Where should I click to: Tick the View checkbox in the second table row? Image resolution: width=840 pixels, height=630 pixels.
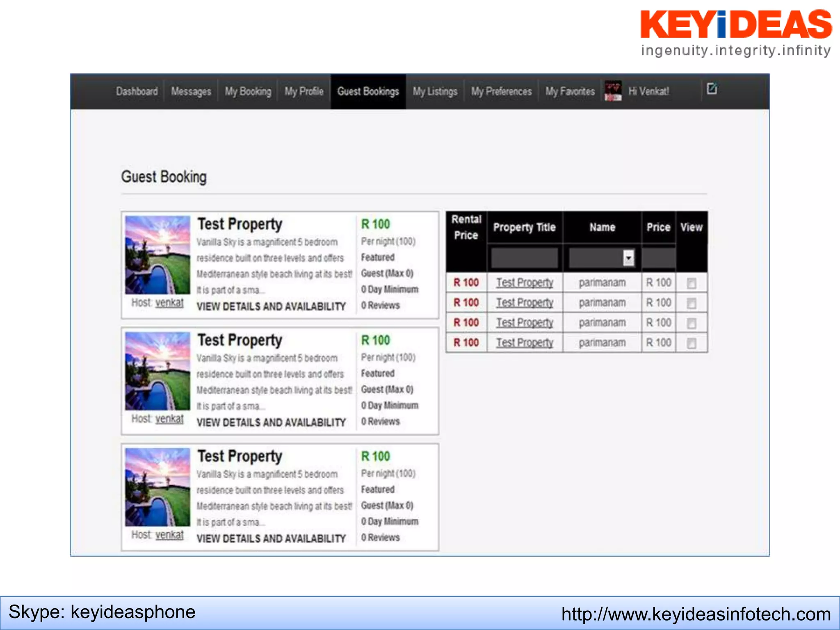[x=692, y=303]
